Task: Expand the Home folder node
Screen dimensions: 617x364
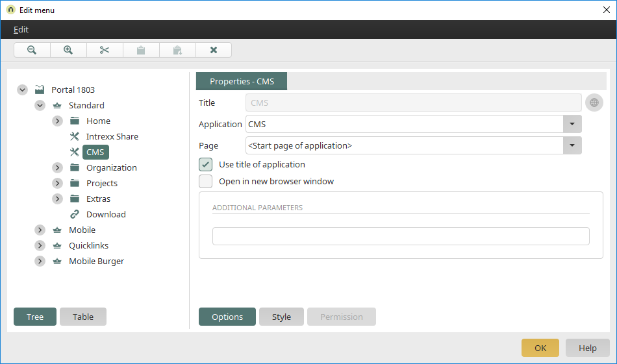Action: pyautogui.click(x=57, y=121)
